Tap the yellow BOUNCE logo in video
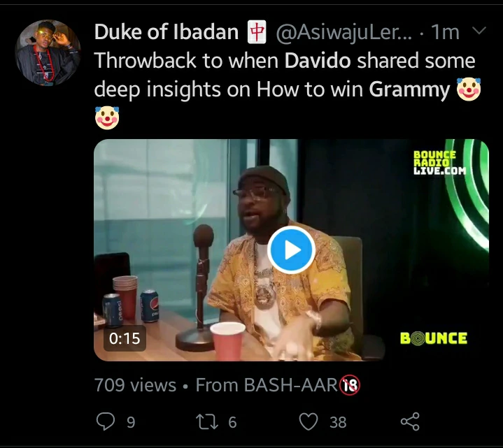 434,338
